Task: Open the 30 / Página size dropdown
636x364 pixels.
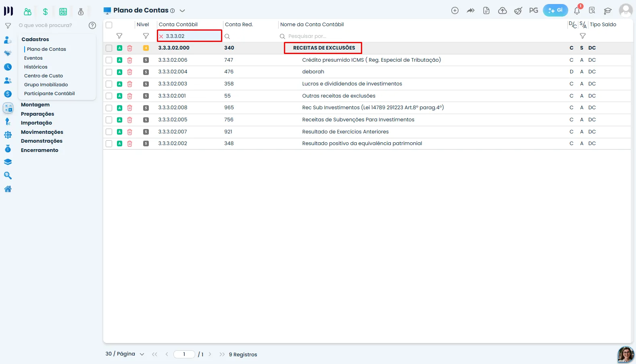Action: click(x=125, y=354)
